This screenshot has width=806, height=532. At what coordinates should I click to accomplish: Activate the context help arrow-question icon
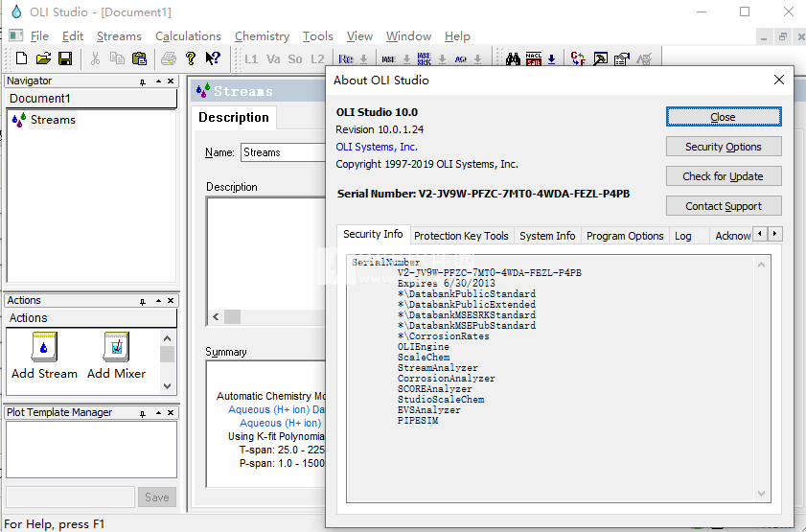click(x=213, y=58)
